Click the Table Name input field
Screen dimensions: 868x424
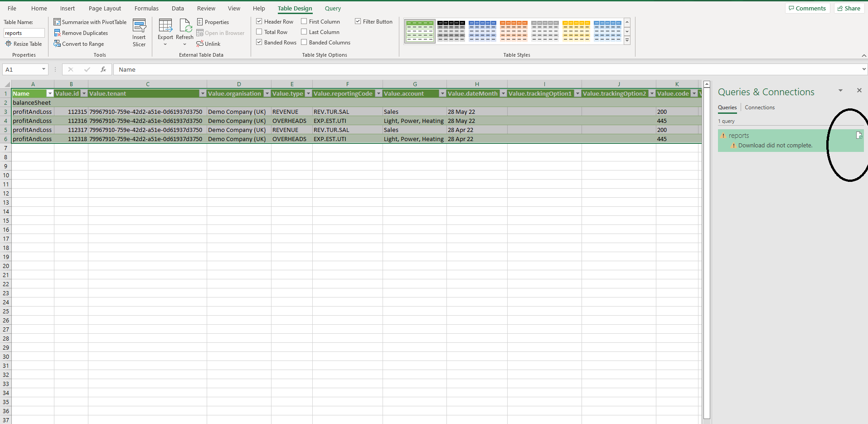24,33
